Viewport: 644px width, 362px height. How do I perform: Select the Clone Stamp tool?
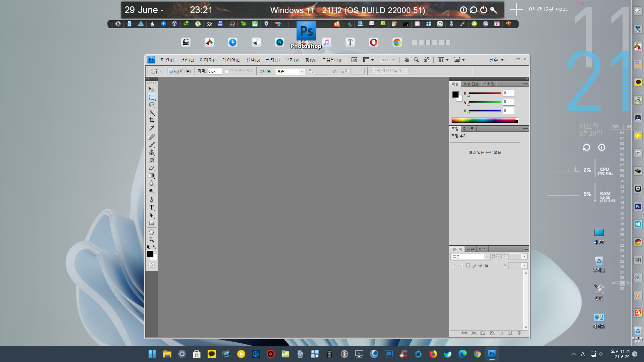[152, 152]
